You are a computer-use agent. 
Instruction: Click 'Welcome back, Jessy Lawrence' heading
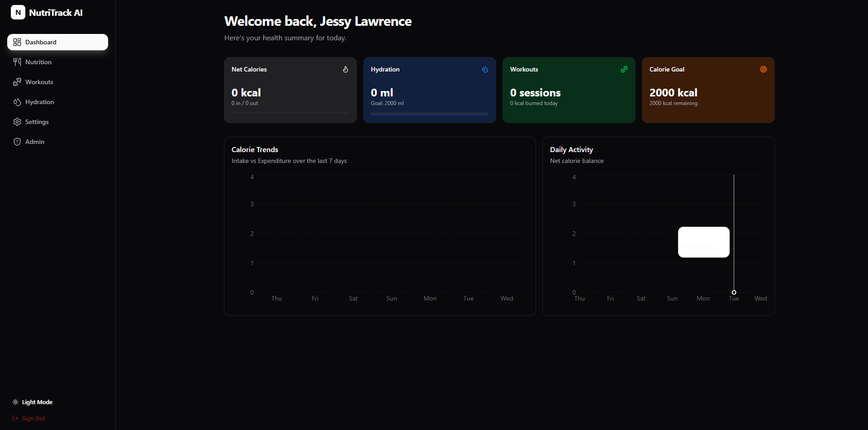click(x=318, y=21)
